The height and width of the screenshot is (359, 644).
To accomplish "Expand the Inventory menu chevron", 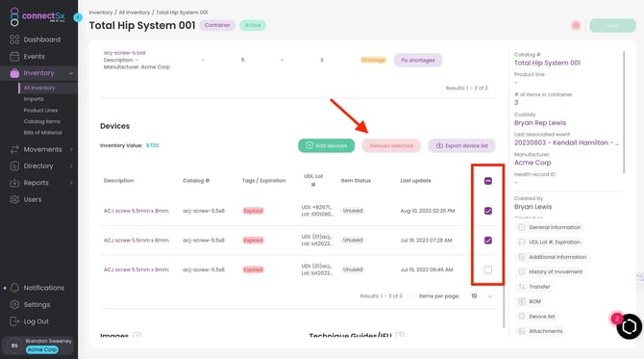I will [71, 73].
